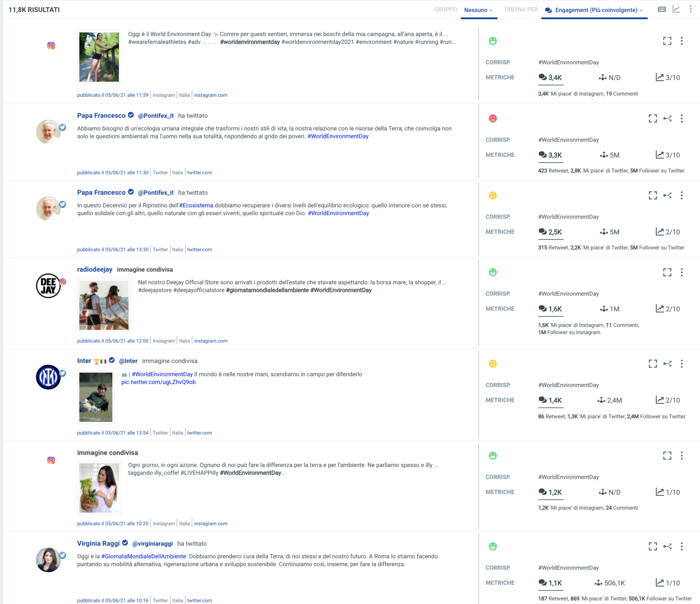Open options menu for the 2,5K engagement tweet
The width and height of the screenshot is (700, 604).
pyautogui.click(x=682, y=195)
